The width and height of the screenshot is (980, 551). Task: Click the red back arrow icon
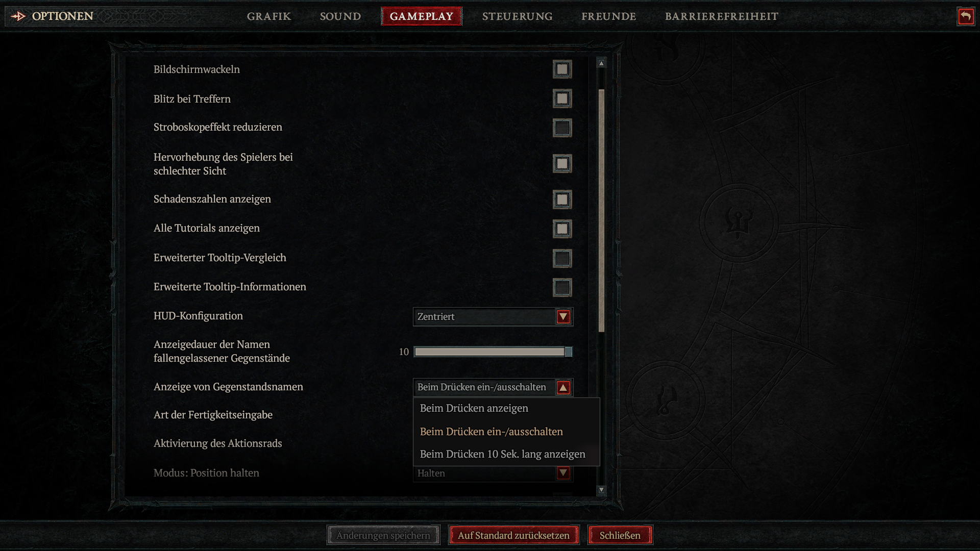pos(965,16)
